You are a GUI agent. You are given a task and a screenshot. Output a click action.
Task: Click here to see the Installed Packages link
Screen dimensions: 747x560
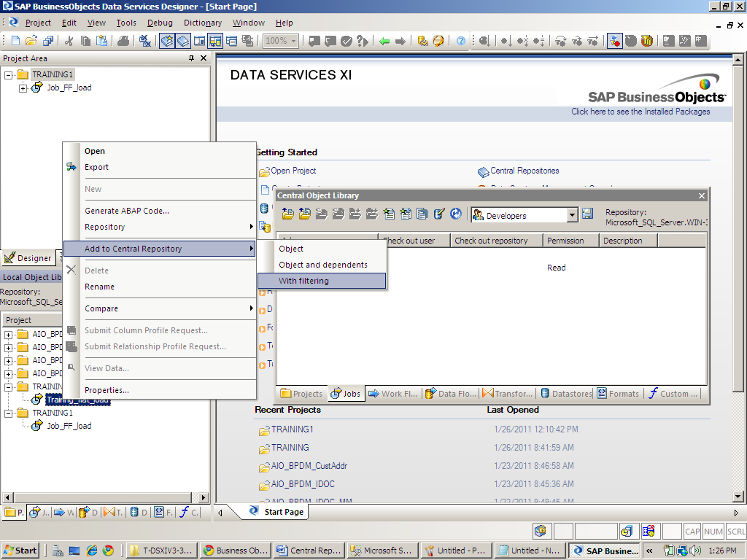[x=640, y=112]
